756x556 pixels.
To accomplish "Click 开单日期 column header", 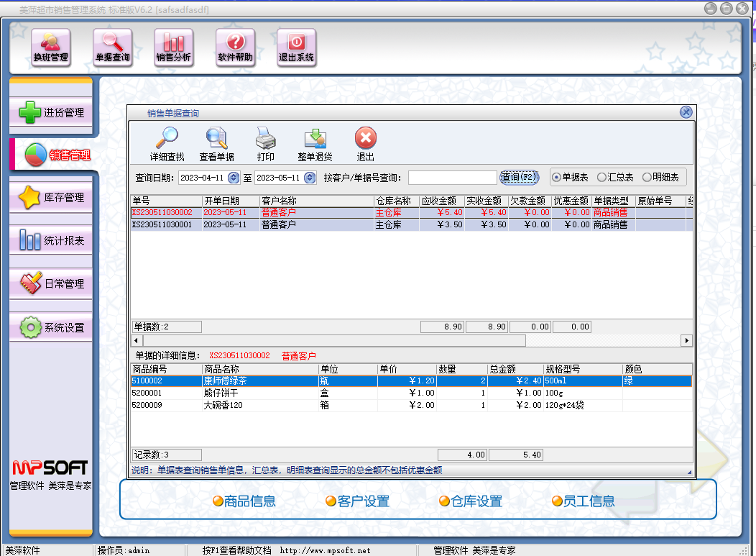I will [x=231, y=201].
